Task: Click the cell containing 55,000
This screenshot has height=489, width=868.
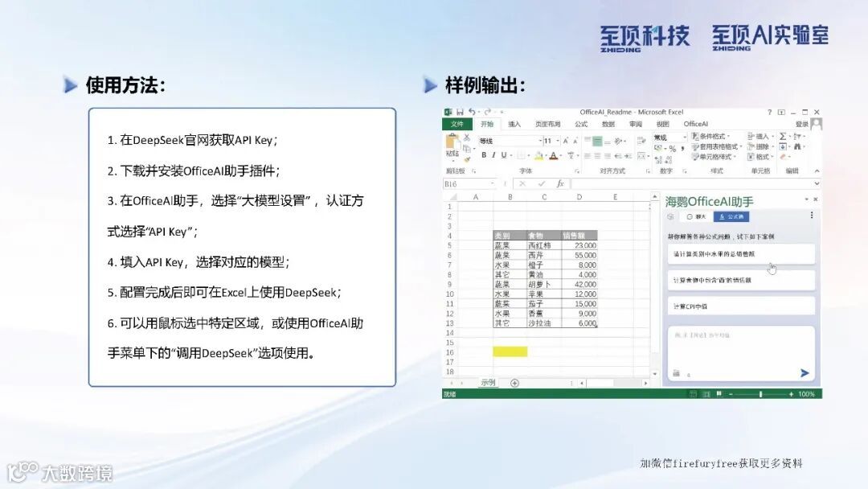Action: coord(579,255)
